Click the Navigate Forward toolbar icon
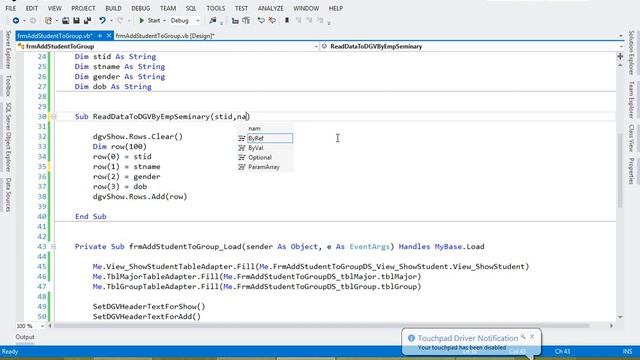Image resolution: width=640 pixels, height=360 pixels. coord(33,20)
